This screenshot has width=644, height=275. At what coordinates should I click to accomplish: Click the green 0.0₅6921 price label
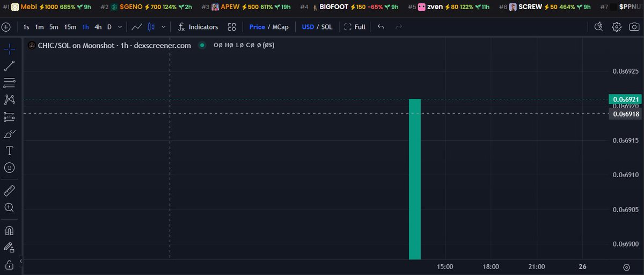625,99
